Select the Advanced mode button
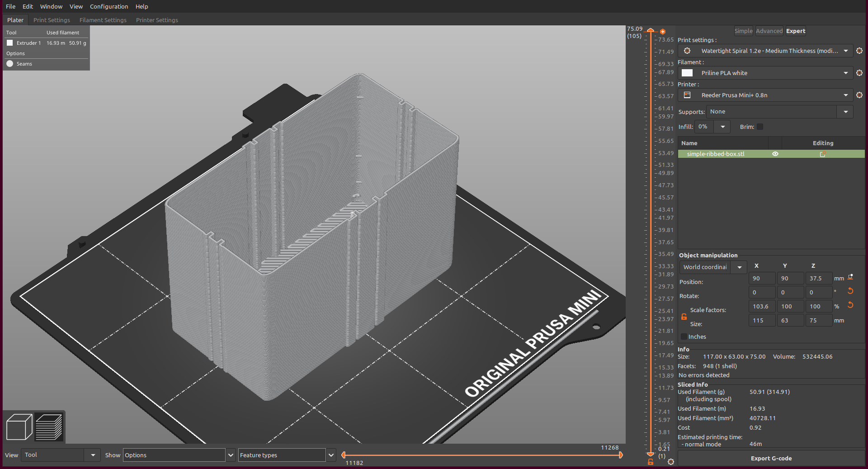 pyautogui.click(x=769, y=31)
